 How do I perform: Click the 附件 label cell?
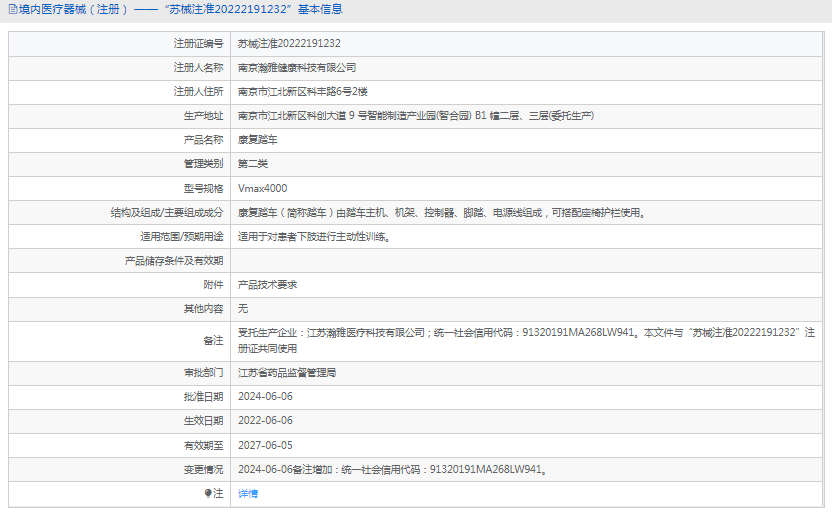tap(119, 285)
